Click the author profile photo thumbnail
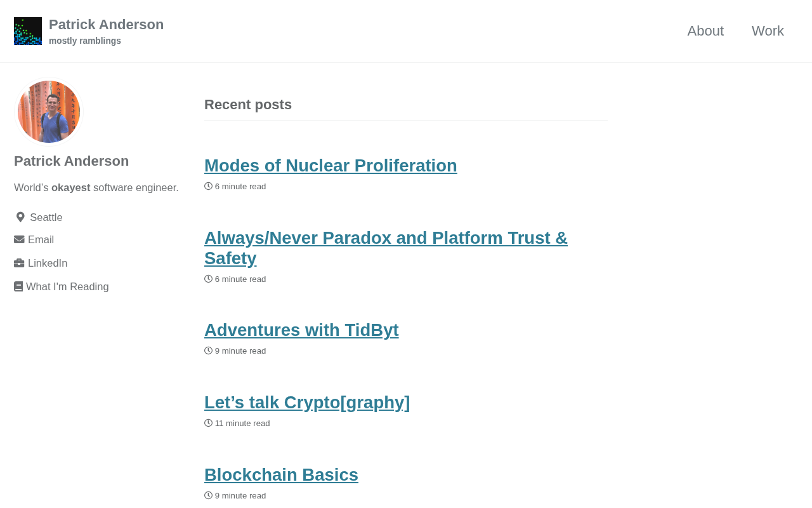The height and width of the screenshot is (508, 812). (x=49, y=112)
